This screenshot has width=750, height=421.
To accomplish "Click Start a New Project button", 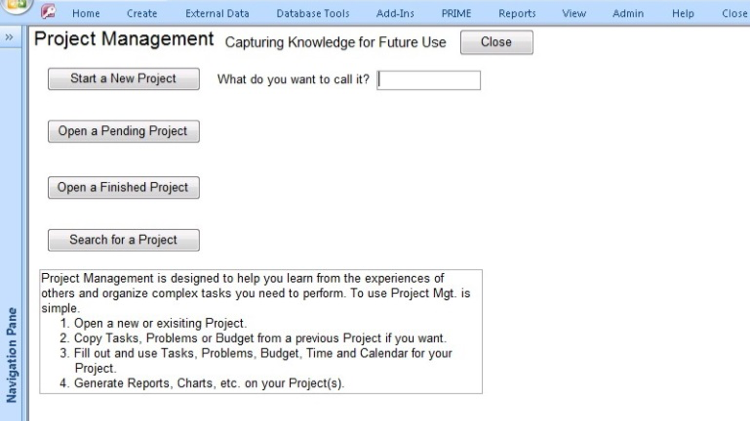I will click(123, 79).
